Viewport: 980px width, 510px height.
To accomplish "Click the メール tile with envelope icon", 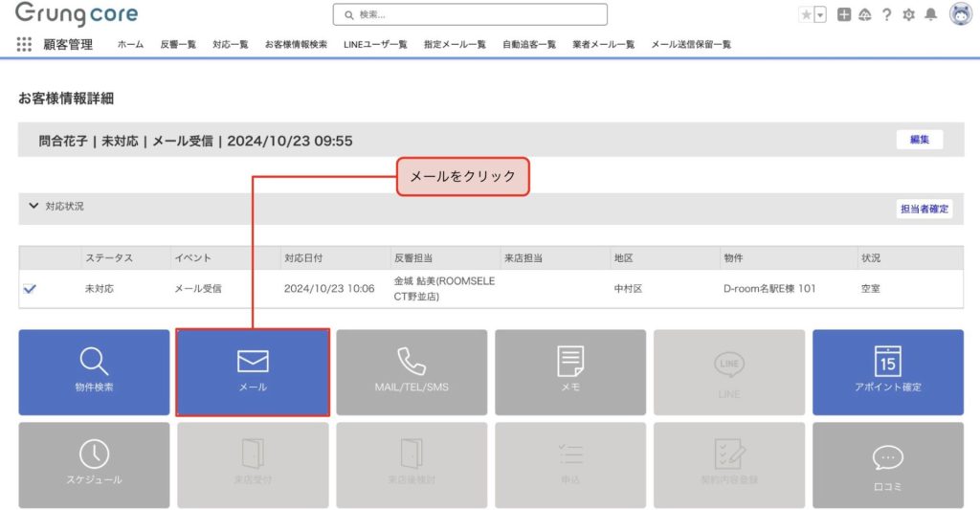I will [x=253, y=371].
